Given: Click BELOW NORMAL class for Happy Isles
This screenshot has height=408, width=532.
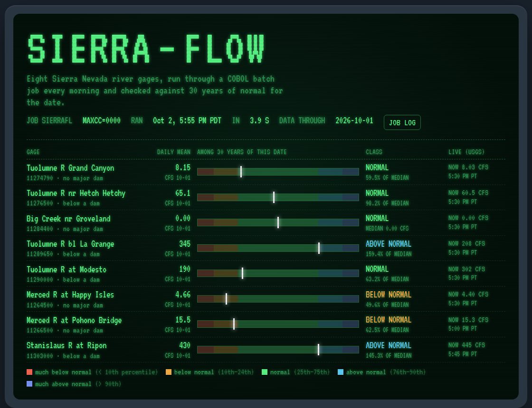Looking at the screenshot, I should 389,295.
